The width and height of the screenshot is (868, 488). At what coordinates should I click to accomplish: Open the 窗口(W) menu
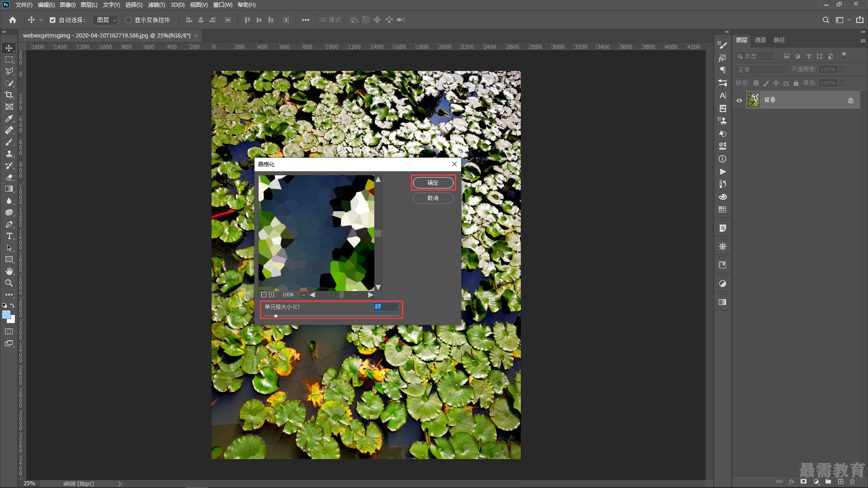click(x=222, y=5)
